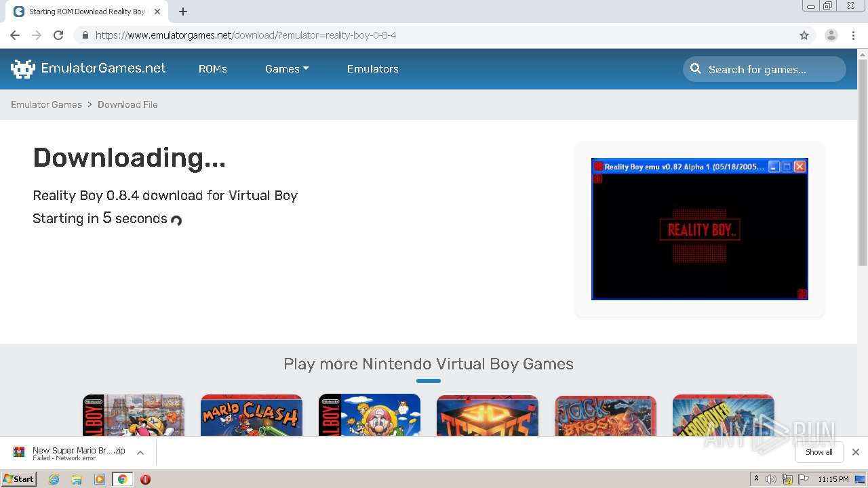Open the Teleroboxer game cover

click(724, 415)
